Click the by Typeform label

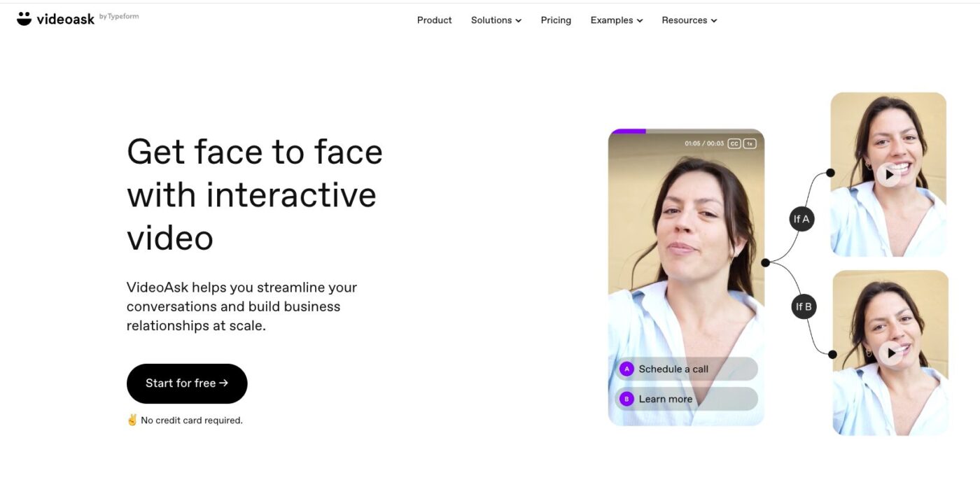tap(119, 17)
